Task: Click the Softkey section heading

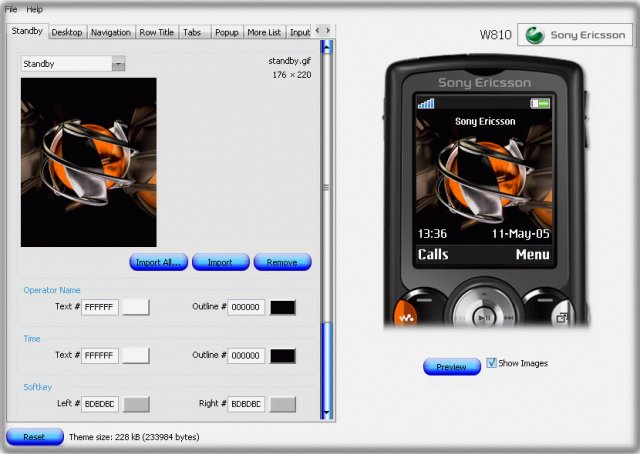Action: (x=38, y=387)
